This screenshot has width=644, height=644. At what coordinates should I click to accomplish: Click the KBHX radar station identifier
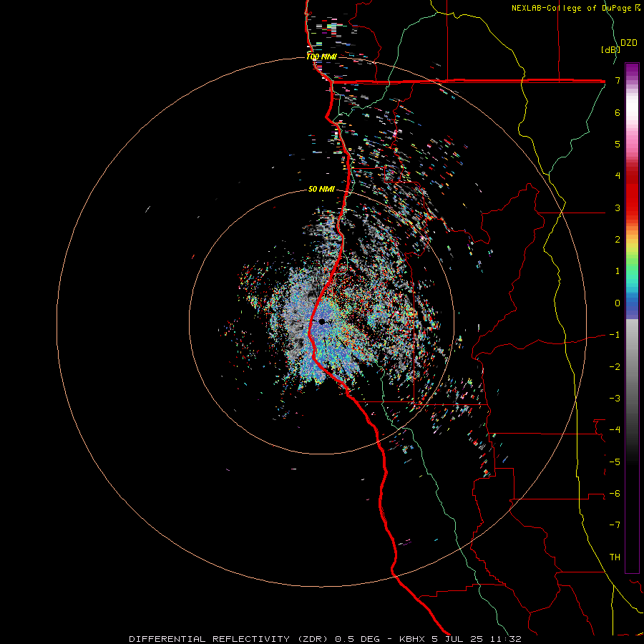[x=411, y=639]
